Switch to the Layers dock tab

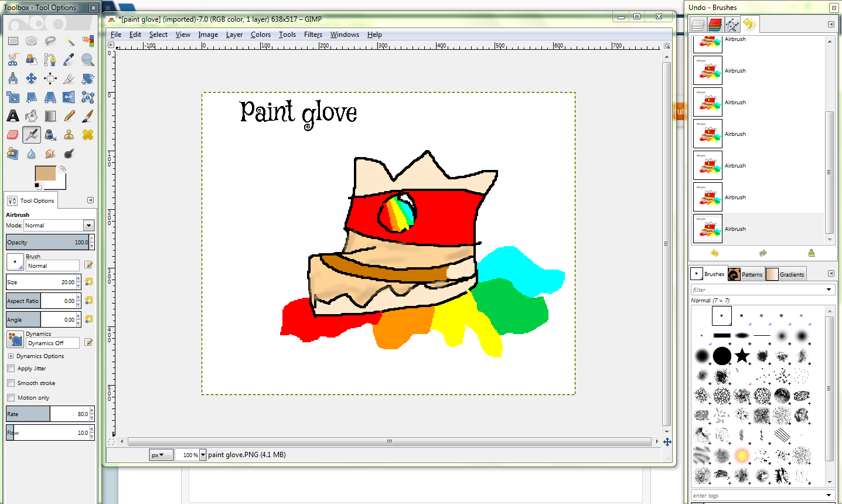click(697, 25)
